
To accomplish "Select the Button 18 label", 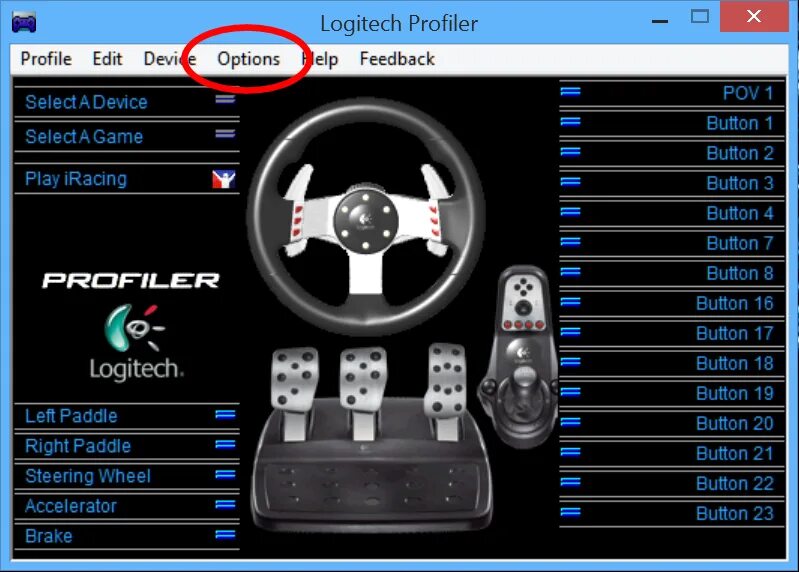I will tap(735, 364).
